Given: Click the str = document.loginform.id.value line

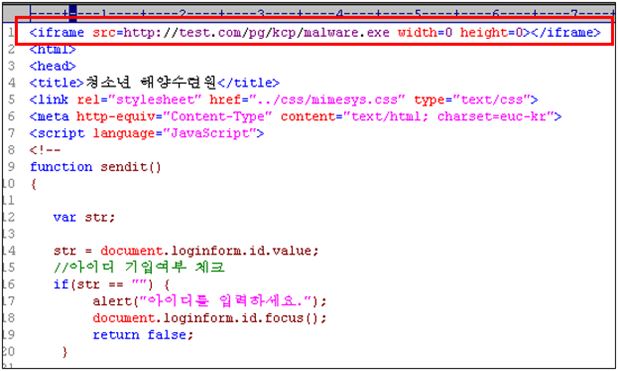Looking at the screenshot, I should (186, 251).
